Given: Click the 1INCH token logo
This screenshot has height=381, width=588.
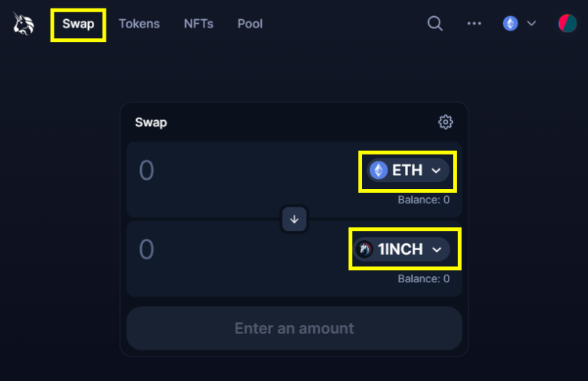Looking at the screenshot, I should (x=364, y=249).
